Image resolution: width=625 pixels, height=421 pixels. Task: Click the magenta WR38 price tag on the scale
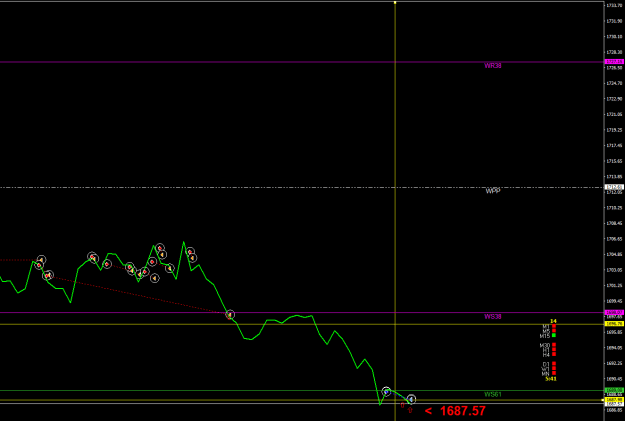(x=614, y=61)
